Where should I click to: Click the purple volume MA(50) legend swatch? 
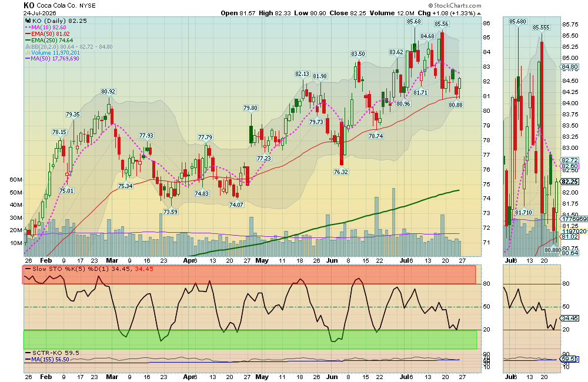pyautogui.click(x=28, y=59)
